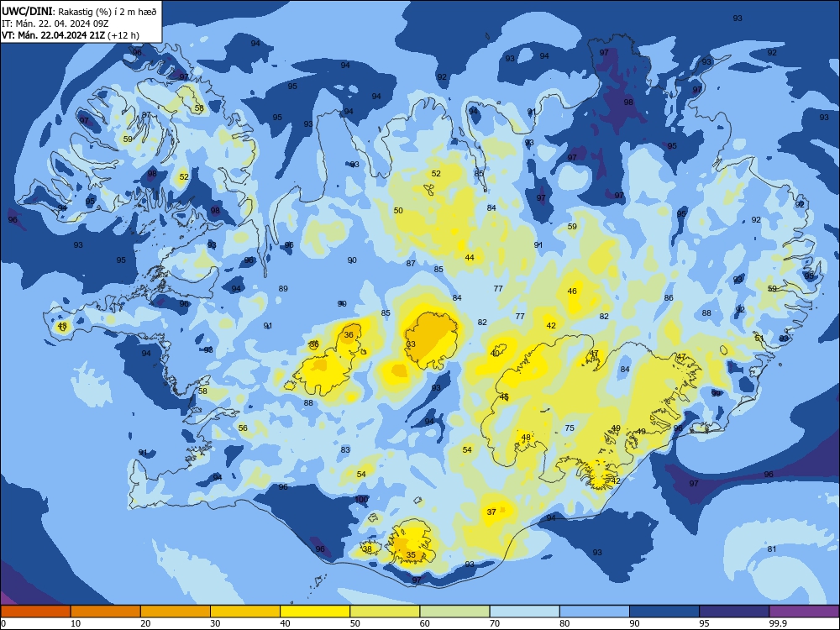This screenshot has width=840, height=630.
Task: Click the pale blue 70–80 legend swatch
Action: click(525, 612)
